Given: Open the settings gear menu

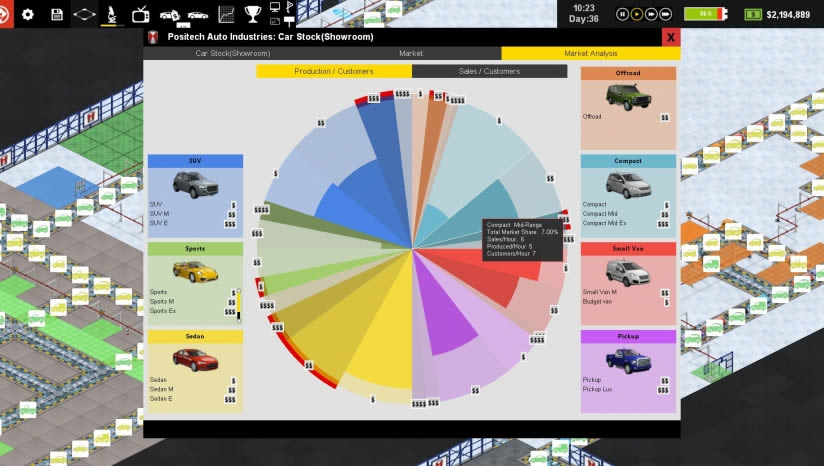Looking at the screenshot, I should 27,14.
